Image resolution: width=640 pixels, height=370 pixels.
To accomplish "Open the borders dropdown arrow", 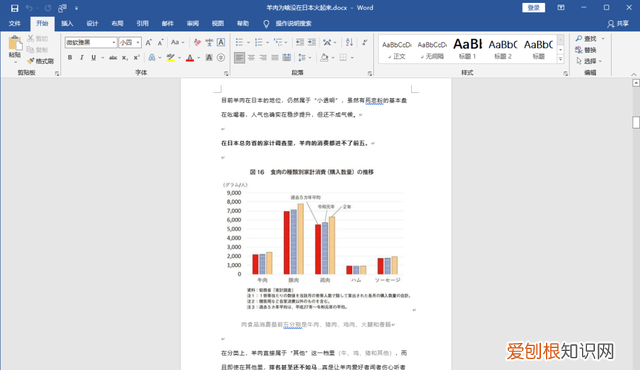I will [352, 58].
